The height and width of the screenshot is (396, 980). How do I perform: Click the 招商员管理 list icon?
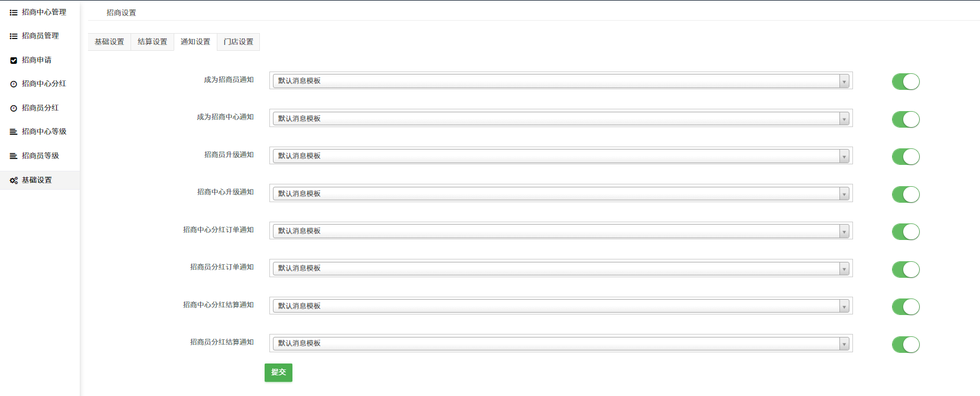point(14,36)
